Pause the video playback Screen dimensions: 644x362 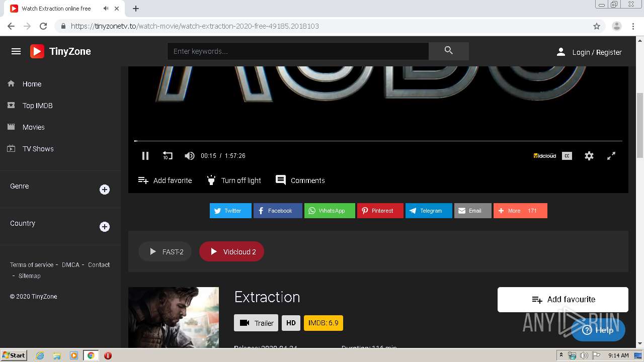coord(145,156)
